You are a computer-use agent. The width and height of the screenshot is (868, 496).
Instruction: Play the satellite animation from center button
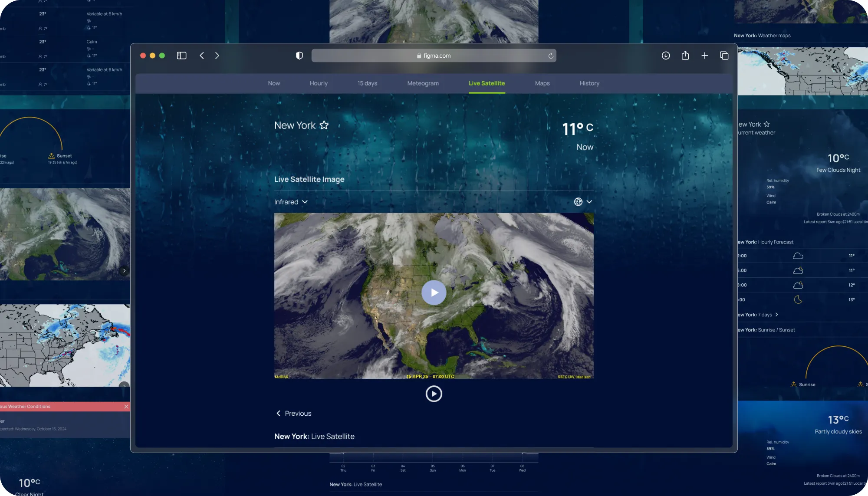click(434, 292)
